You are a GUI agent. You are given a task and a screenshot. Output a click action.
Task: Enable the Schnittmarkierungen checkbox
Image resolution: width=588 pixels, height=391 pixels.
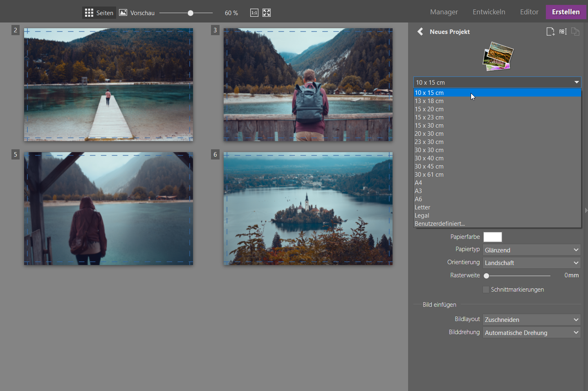pos(486,290)
